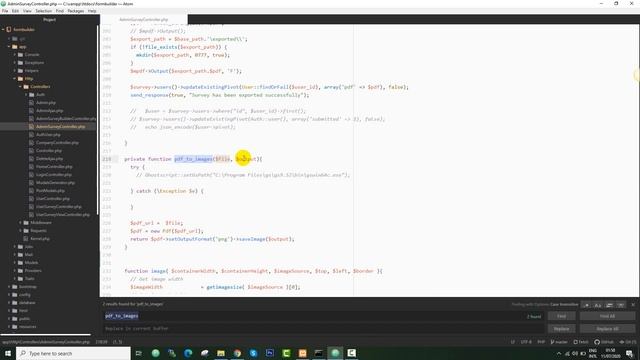
Task: Open HomeController.php file
Action: pos(54,167)
